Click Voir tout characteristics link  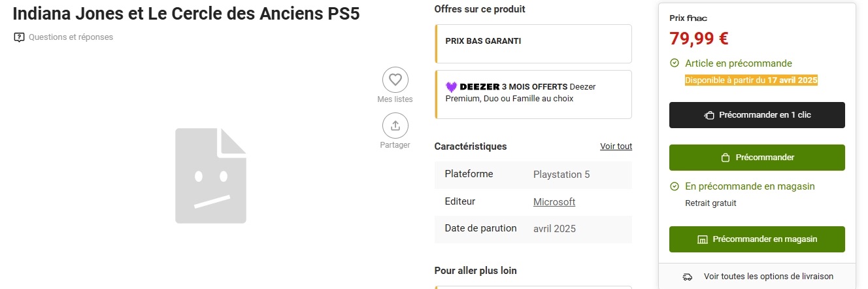(616, 146)
